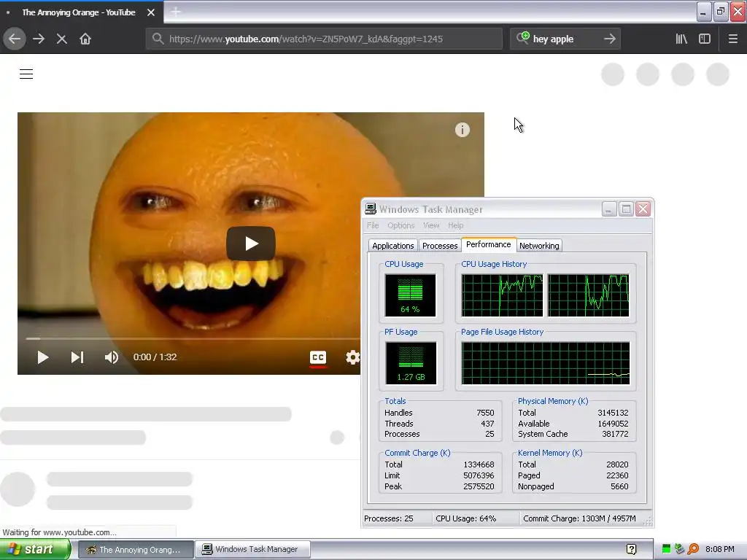The height and width of the screenshot is (560, 747).
Task: Click Commit Charge Peak 2575520
Action: [479, 486]
